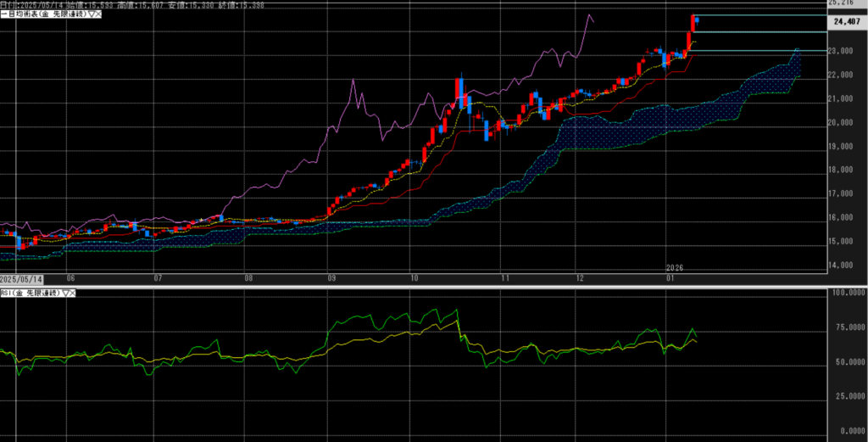Click the 12 month marker on time axis
The width and height of the screenshot is (868, 442).
(x=580, y=277)
